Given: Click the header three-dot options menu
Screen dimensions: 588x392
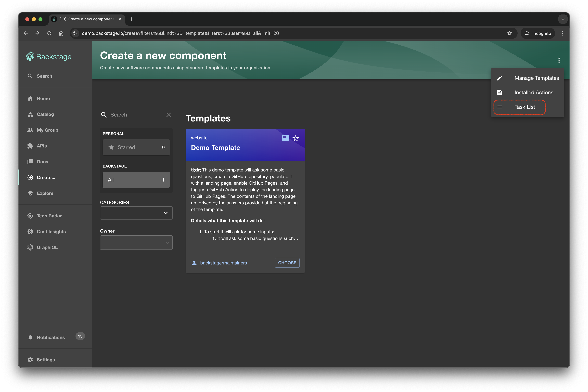Looking at the screenshot, I should coord(559,60).
